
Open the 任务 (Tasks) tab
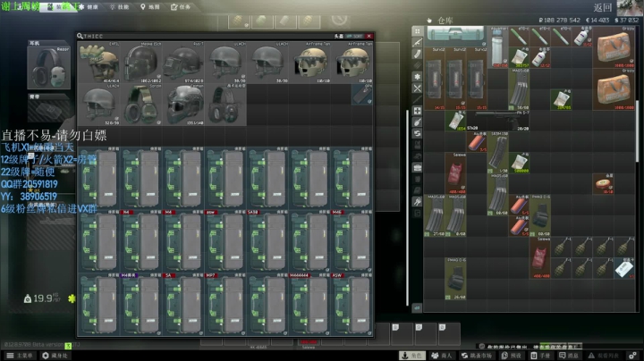(x=181, y=6)
